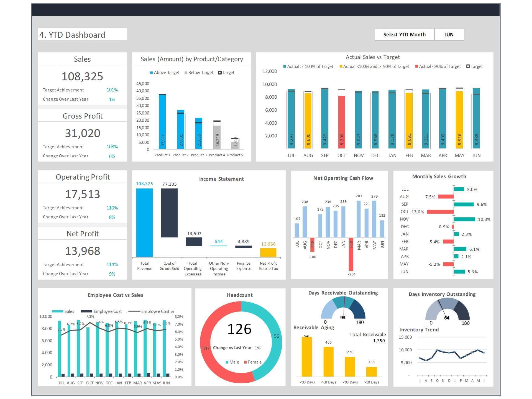The height and width of the screenshot is (399, 532).
Task: Select the >90 Days receivable bar 135
Action: [371, 372]
